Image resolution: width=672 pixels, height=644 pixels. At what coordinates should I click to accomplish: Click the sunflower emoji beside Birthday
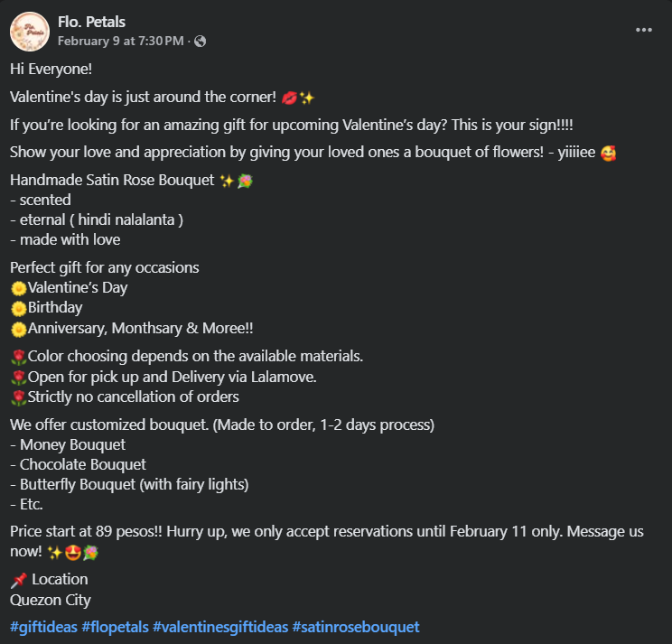18,308
